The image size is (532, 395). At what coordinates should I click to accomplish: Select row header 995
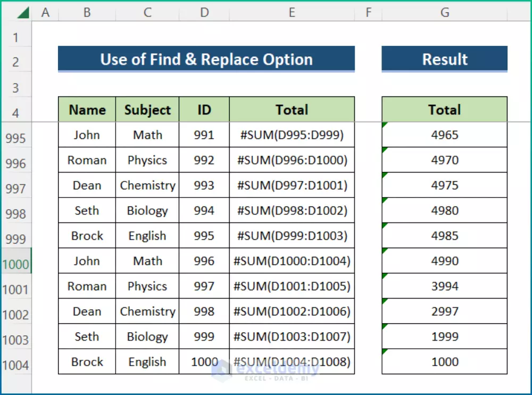(x=15, y=137)
